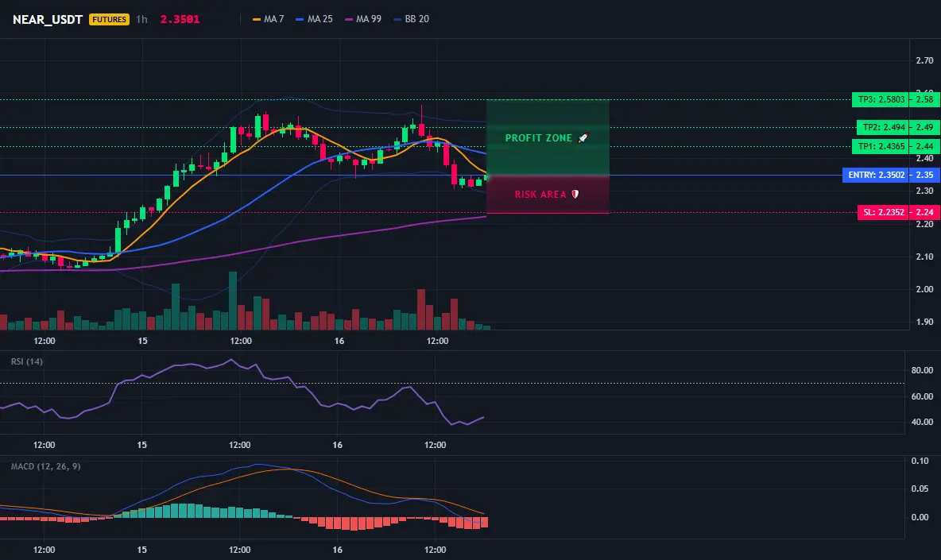Click the 0.10 MACD axis value
941x560 pixels.
coord(920,461)
